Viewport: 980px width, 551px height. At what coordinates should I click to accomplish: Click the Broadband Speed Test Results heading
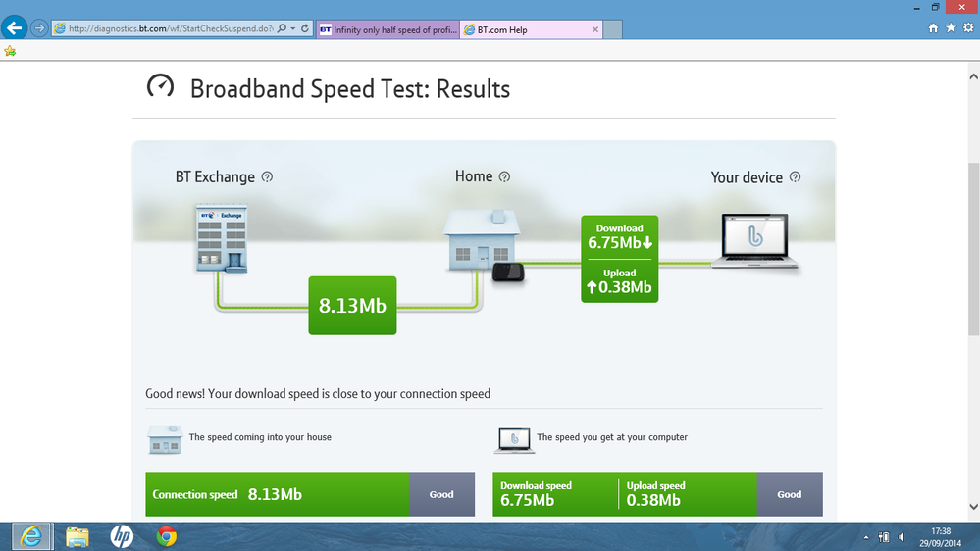pos(350,88)
